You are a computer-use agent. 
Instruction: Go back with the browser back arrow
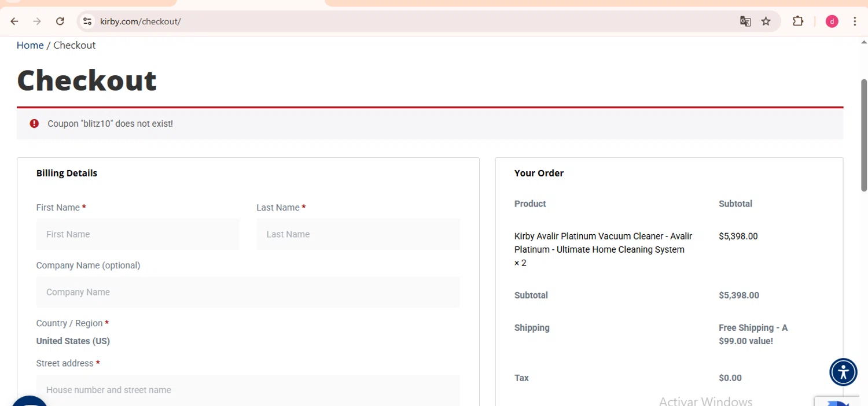(14, 21)
